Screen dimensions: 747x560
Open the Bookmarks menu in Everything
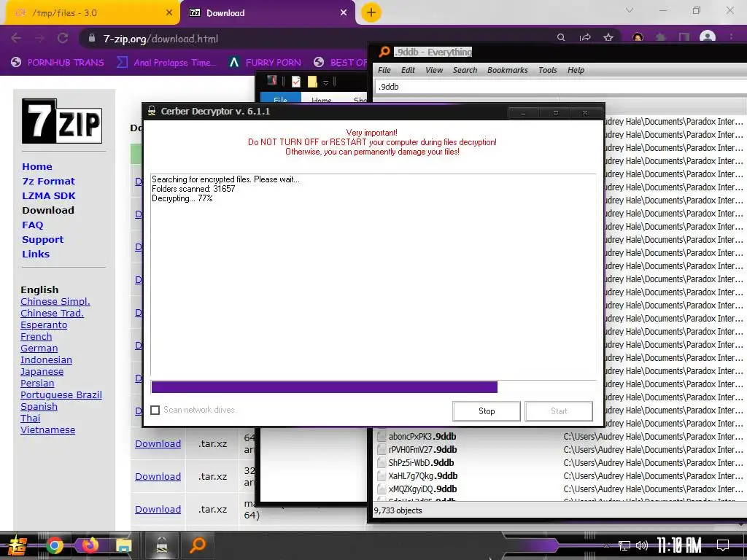coord(508,70)
